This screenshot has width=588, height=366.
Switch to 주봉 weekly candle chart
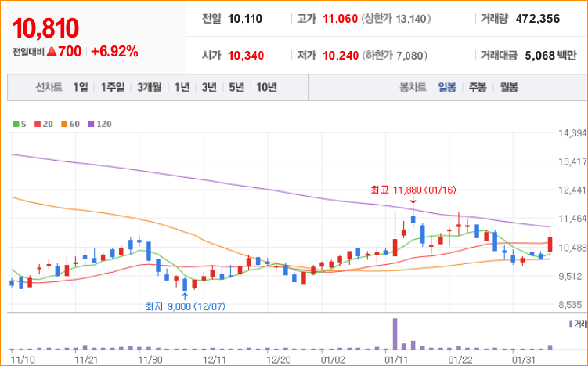tap(478, 88)
